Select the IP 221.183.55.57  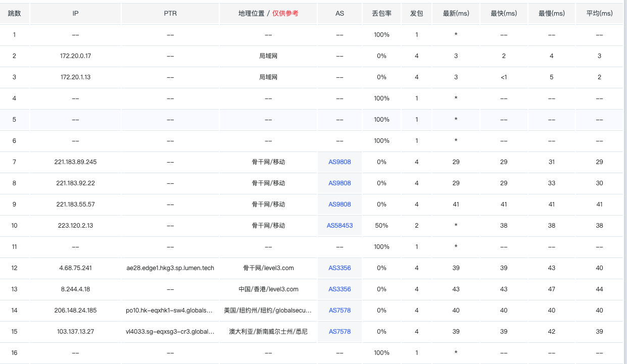tap(75, 204)
